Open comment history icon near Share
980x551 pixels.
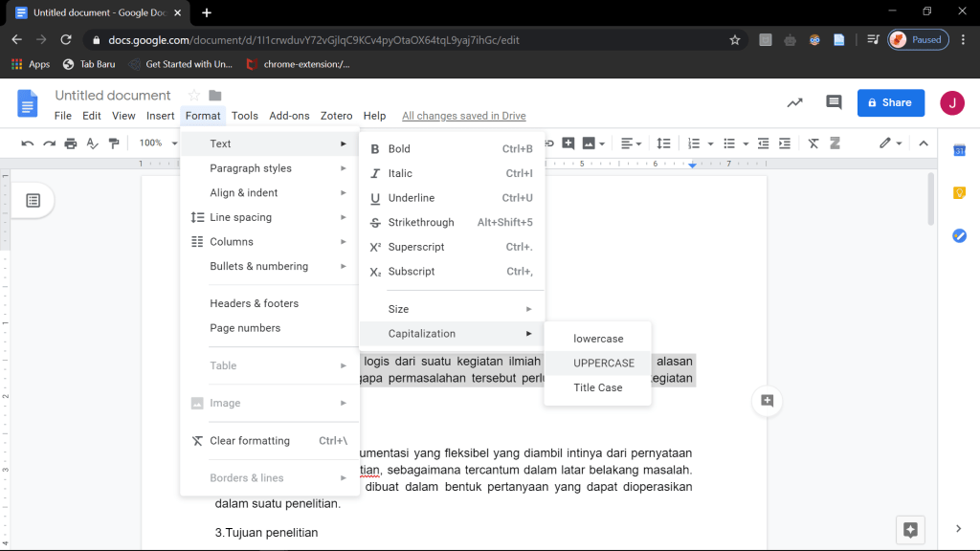pyautogui.click(x=834, y=102)
